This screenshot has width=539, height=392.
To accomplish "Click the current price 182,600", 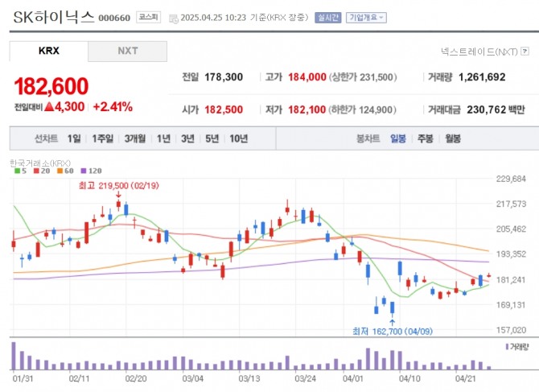I will 51,86.
